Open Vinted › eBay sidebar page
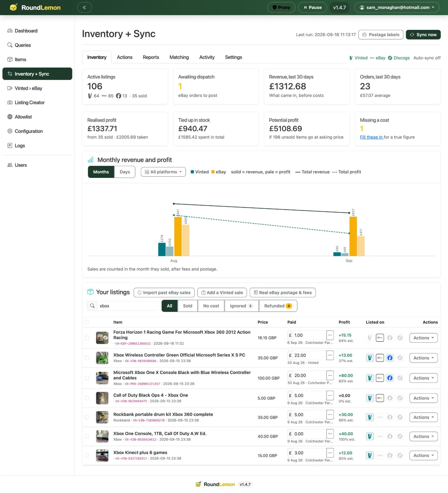 pos(37,88)
